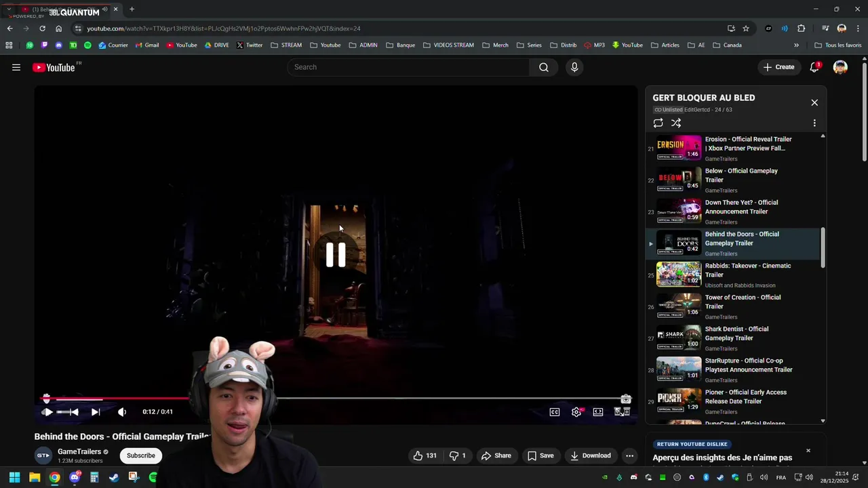Open Steam from the taskbar

[x=114, y=477]
